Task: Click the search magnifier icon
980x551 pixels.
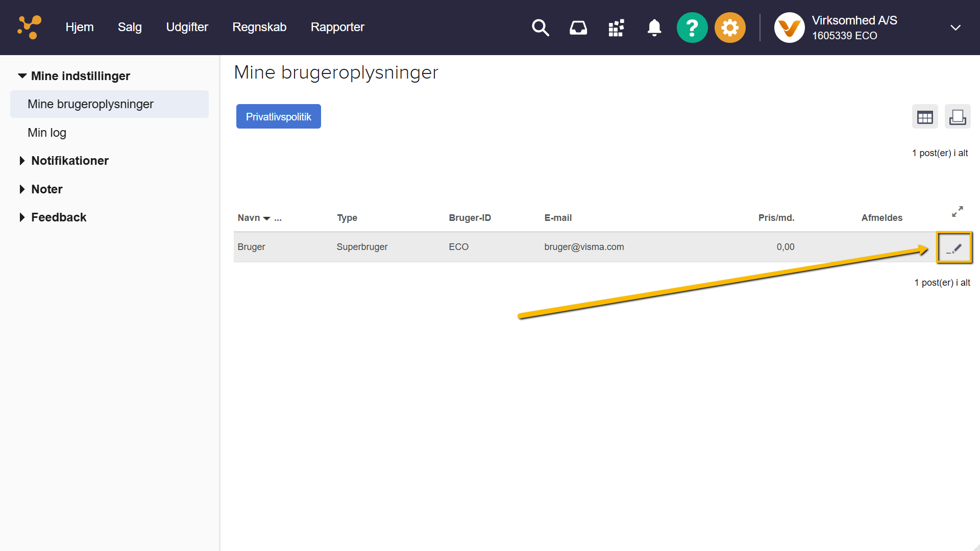Action: (540, 28)
